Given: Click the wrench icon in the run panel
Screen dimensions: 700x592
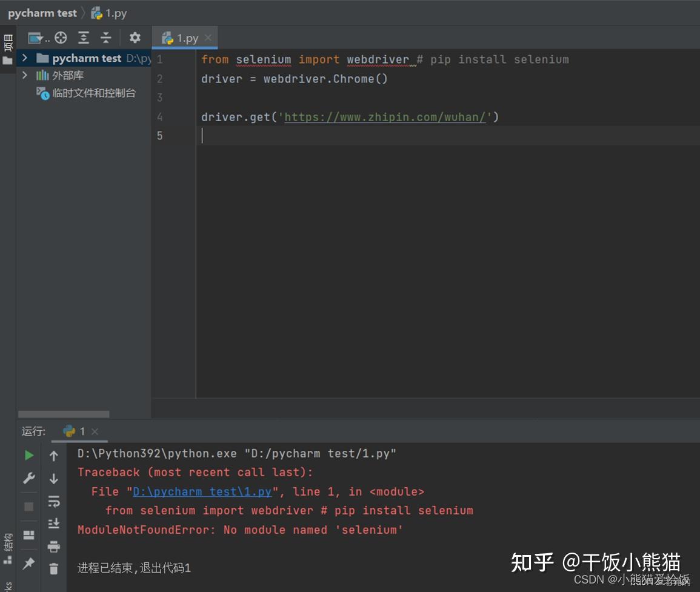Looking at the screenshot, I should coord(28,477).
